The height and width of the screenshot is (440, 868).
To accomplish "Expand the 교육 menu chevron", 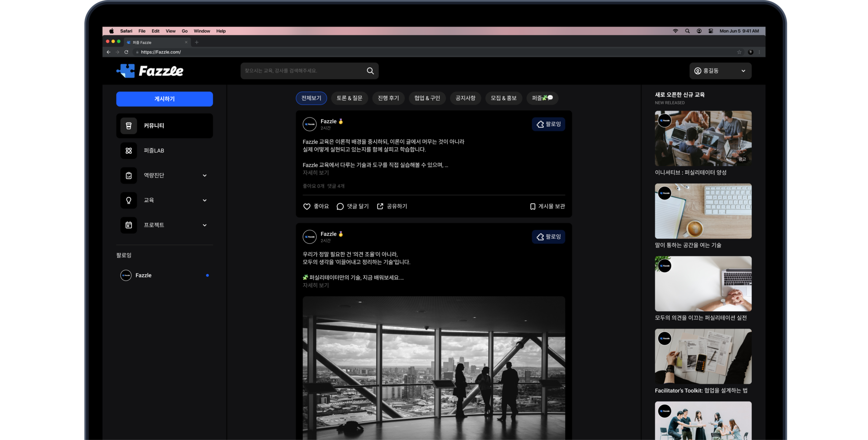I will tap(205, 200).
